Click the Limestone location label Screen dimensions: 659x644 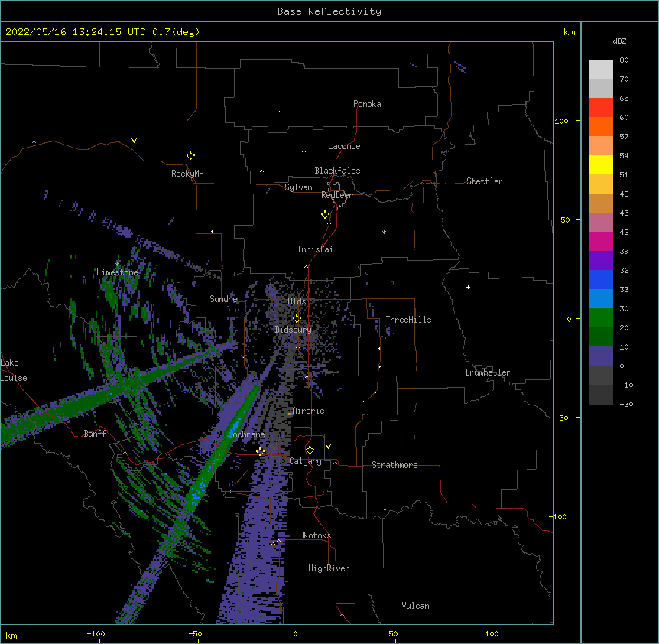point(117,272)
